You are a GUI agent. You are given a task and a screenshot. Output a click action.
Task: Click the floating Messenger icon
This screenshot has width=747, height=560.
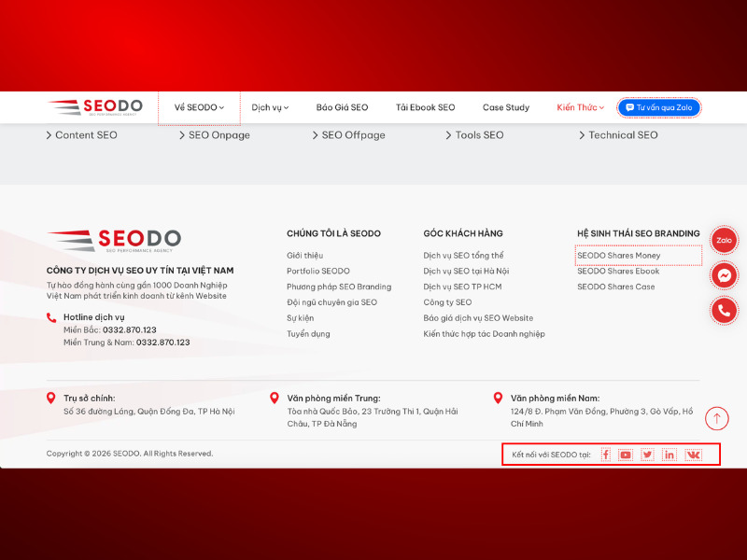(725, 275)
